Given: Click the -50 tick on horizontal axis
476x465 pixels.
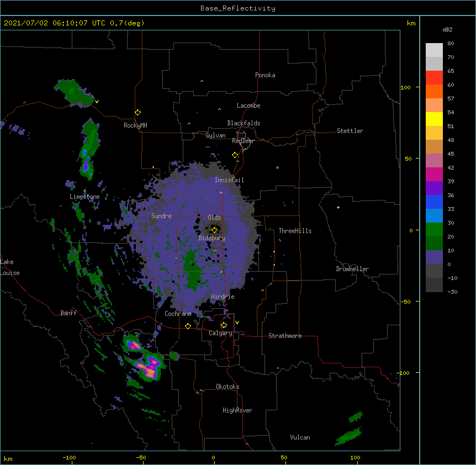Looking at the screenshot, I should click(141, 458).
